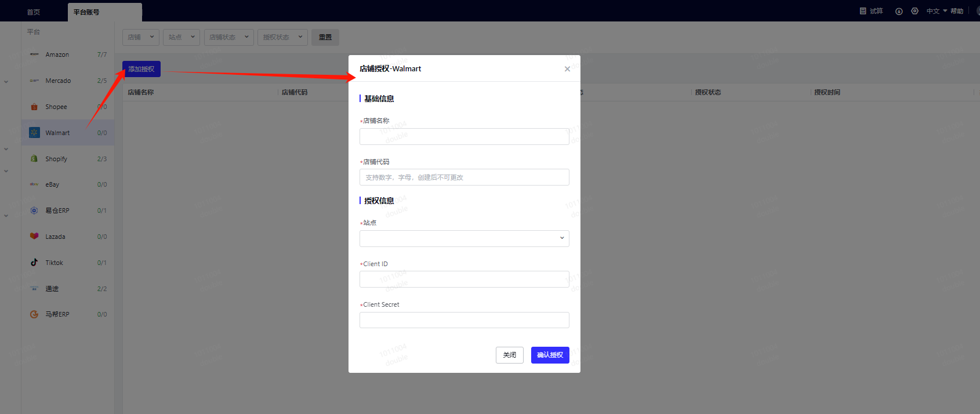Focus the Client ID input field

tap(464, 279)
